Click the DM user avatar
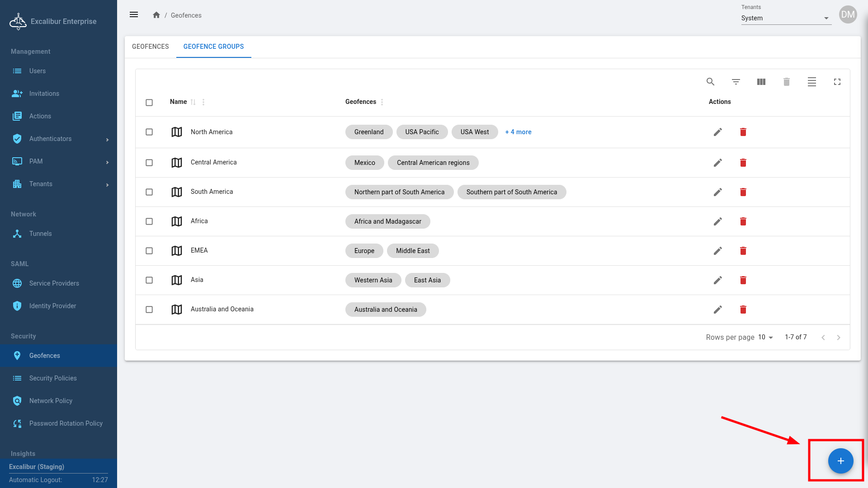The width and height of the screenshot is (868, 488). 848,14
